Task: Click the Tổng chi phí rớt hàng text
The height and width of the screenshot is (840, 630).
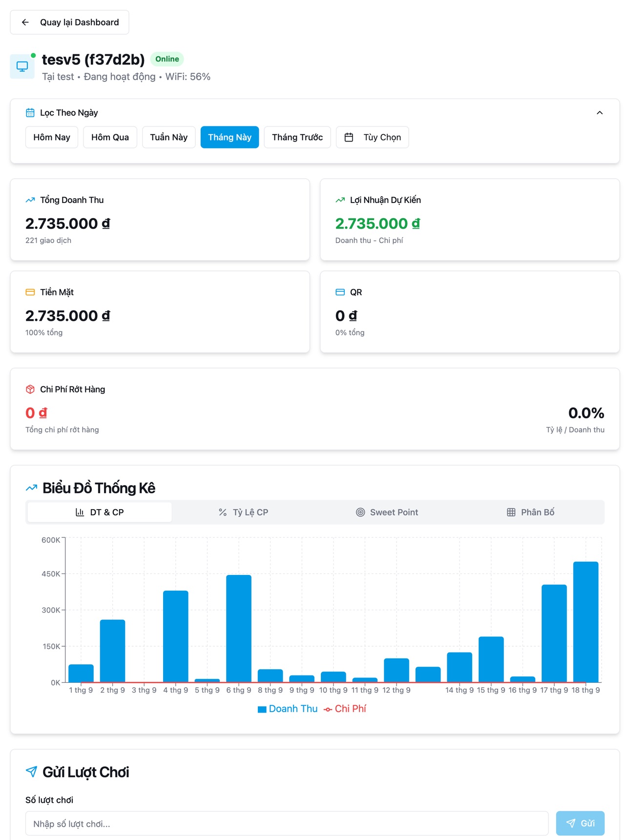Action: [x=62, y=430]
